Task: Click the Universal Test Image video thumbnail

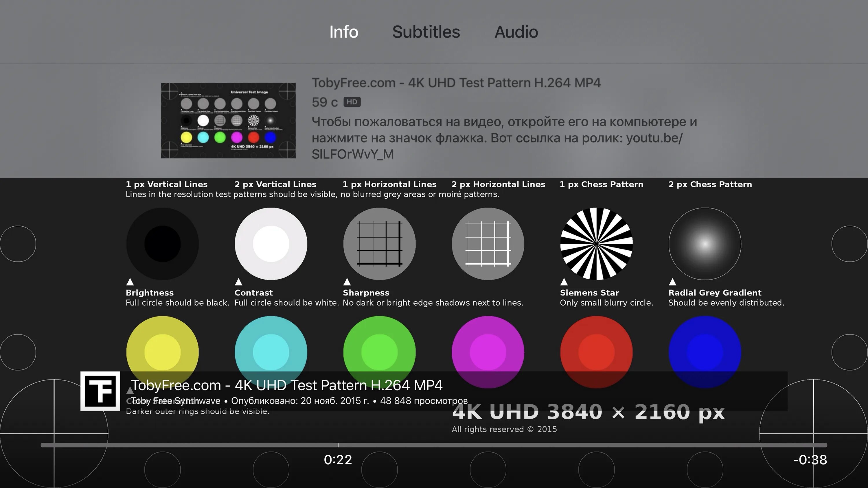Action: click(x=228, y=120)
